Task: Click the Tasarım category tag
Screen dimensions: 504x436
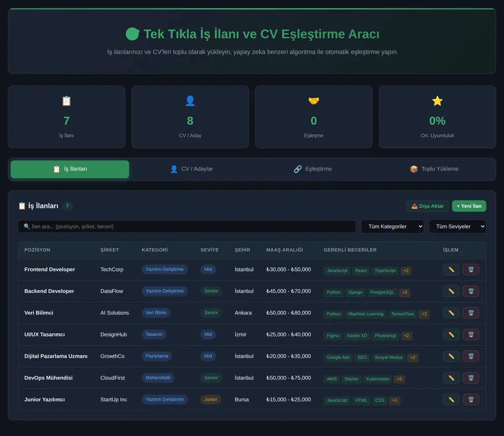Action: 154,335
